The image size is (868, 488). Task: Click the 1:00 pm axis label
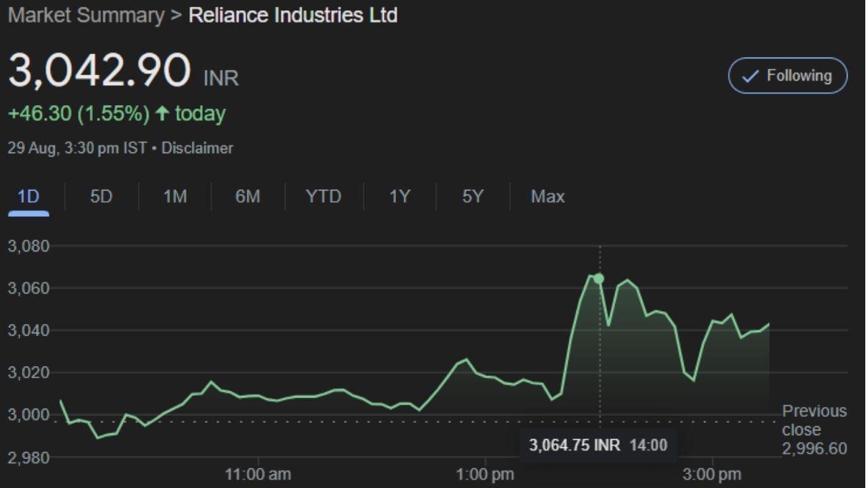(x=485, y=474)
